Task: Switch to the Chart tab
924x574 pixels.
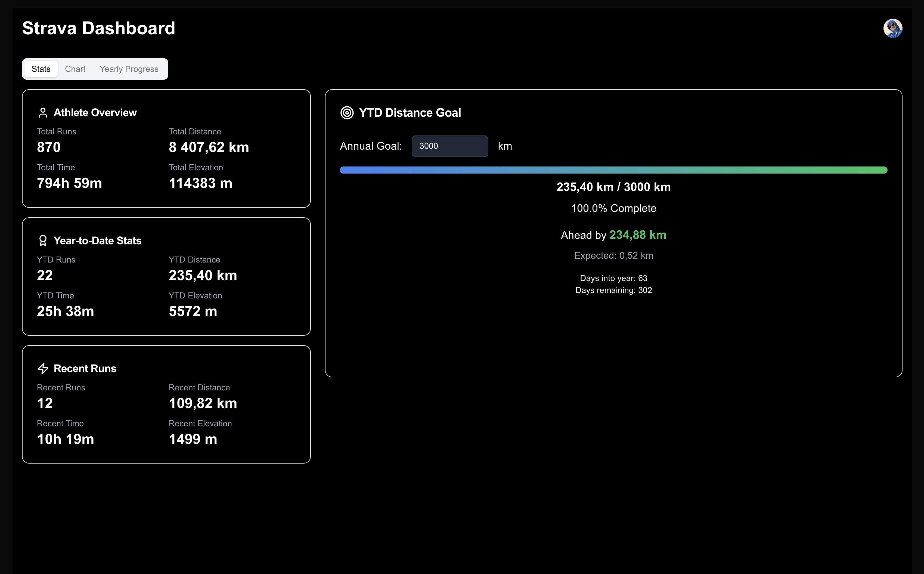Action: [75, 69]
